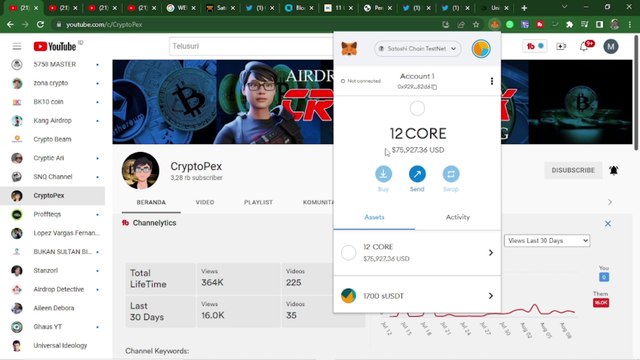
Task: Open the KOMUNITAS channel tab
Action: click(x=318, y=202)
